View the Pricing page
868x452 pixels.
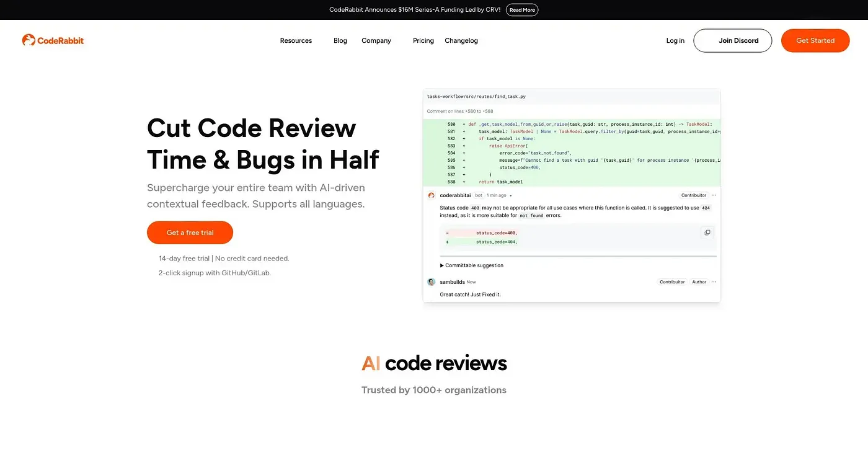coord(423,41)
